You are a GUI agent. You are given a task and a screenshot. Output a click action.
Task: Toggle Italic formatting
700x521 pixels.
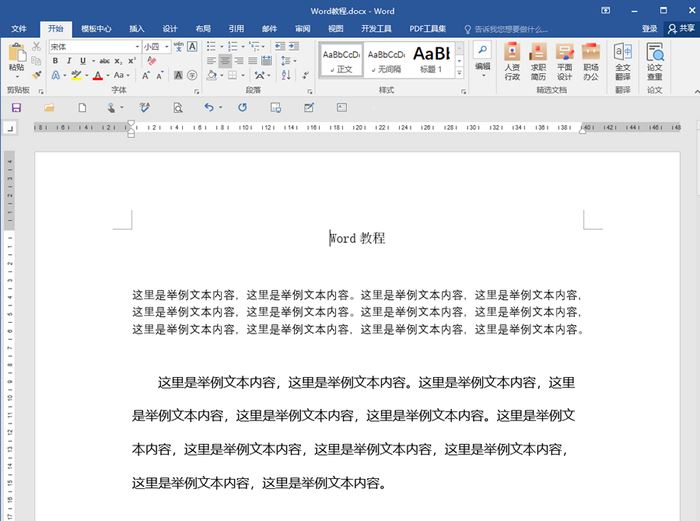[x=69, y=61]
